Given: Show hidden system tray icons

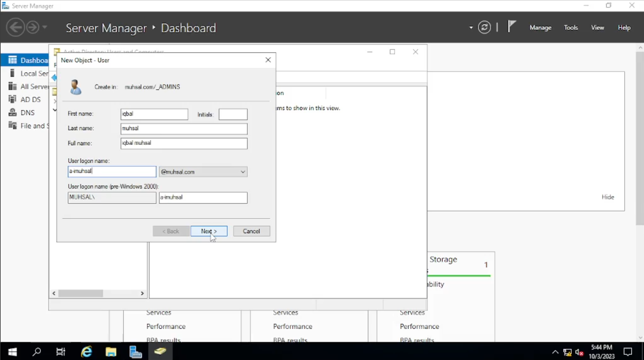Looking at the screenshot, I should click(x=555, y=352).
